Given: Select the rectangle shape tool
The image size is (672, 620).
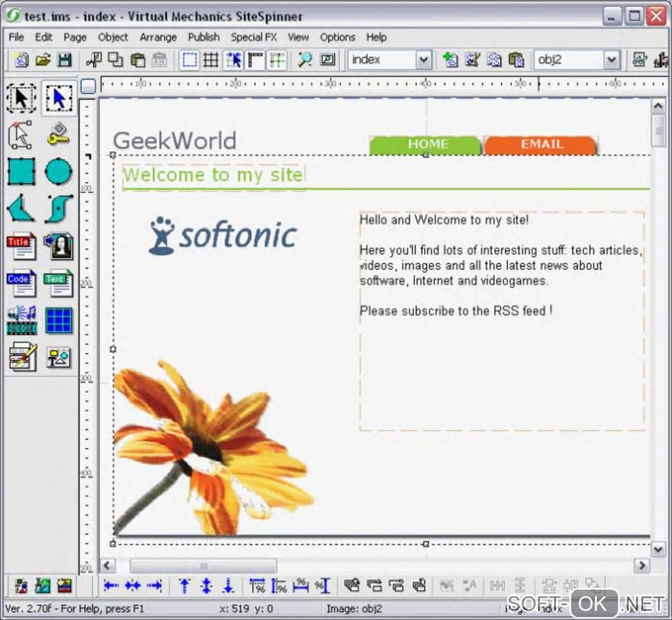Looking at the screenshot, I should point(21,173).
